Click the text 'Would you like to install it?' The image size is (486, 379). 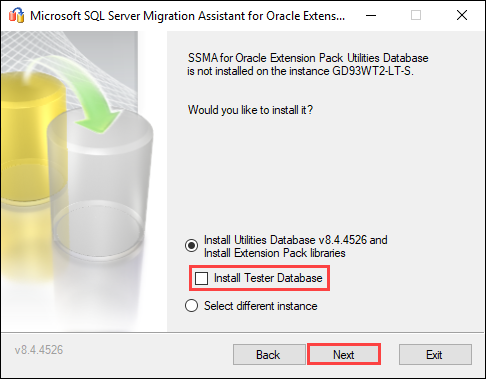pos(250,110)
